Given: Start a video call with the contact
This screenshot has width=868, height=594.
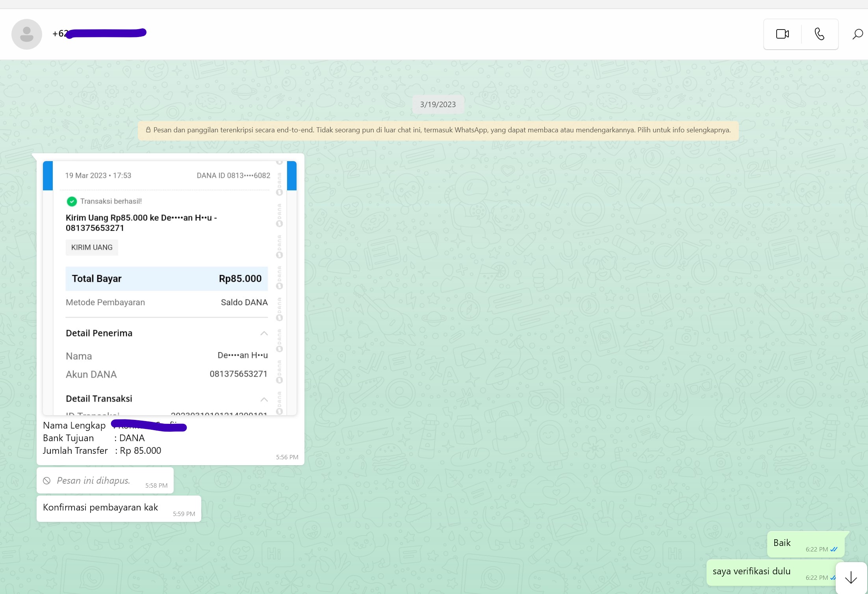Looking at the screenshot, I should coord(782,34).
